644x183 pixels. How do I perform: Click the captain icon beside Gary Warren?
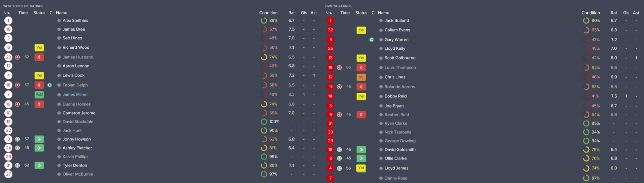pos(372,40)
